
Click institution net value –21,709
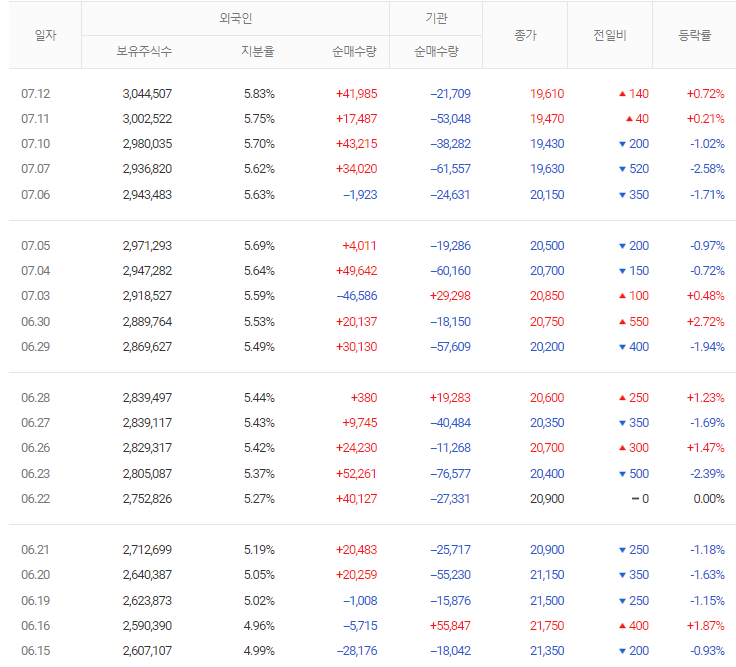(x=451, y=94)
